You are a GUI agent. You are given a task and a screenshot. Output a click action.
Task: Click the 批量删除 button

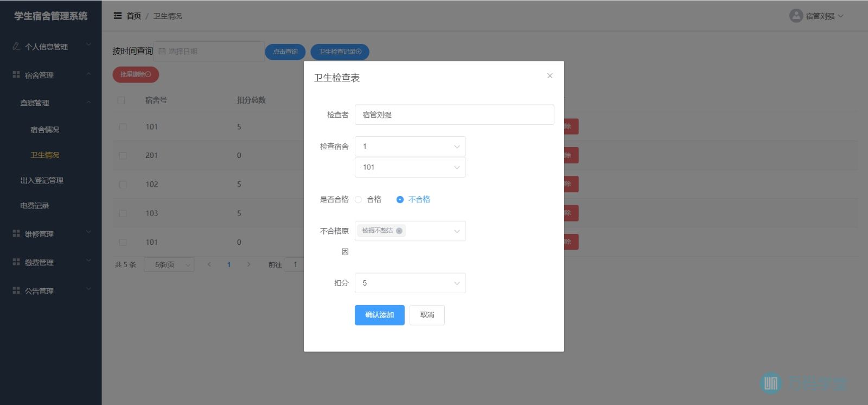(136, 74)
